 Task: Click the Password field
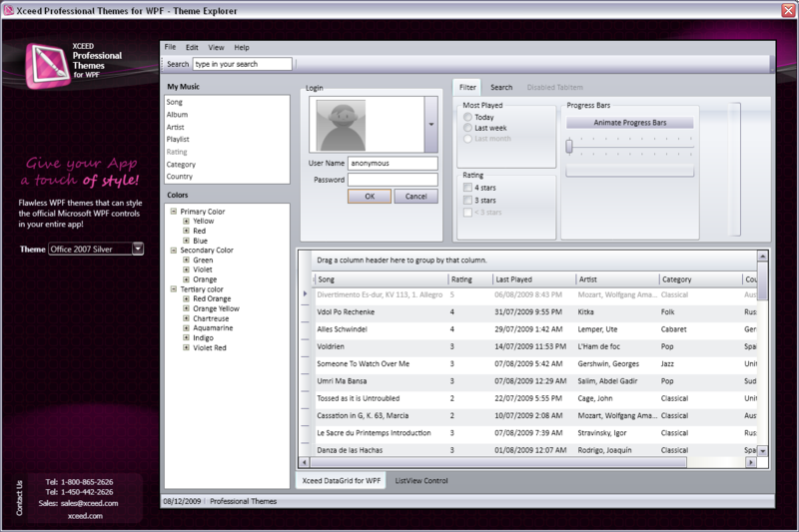(393, 180)
